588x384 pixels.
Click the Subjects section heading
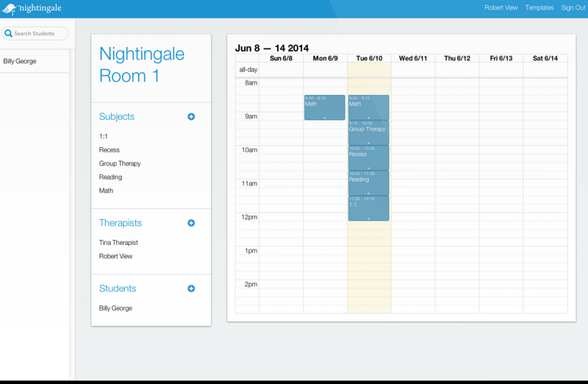click(x=117, y=117)
